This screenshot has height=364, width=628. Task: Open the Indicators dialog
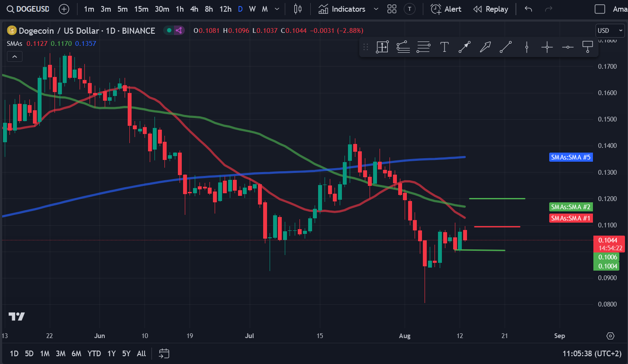[342, 9]
